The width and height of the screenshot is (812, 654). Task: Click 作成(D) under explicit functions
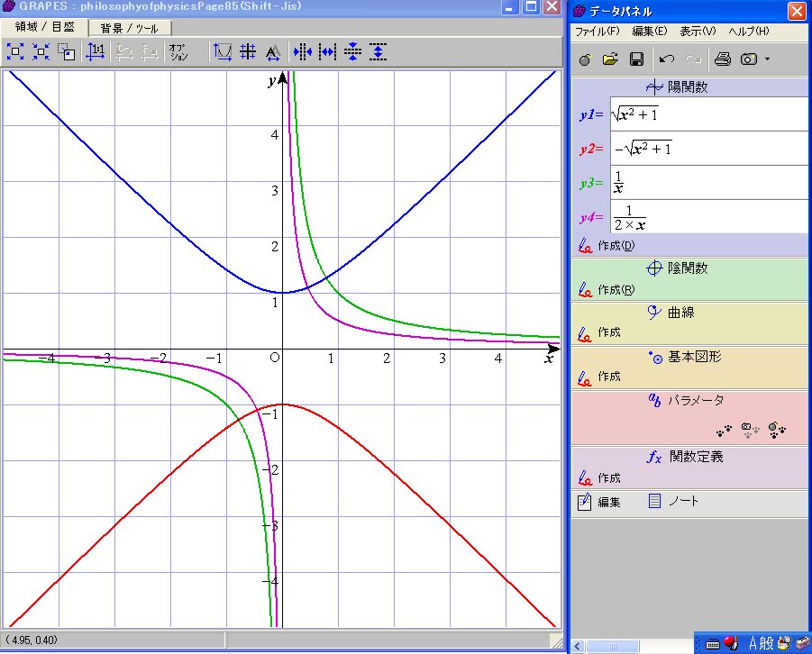click(x=616, y=246)
